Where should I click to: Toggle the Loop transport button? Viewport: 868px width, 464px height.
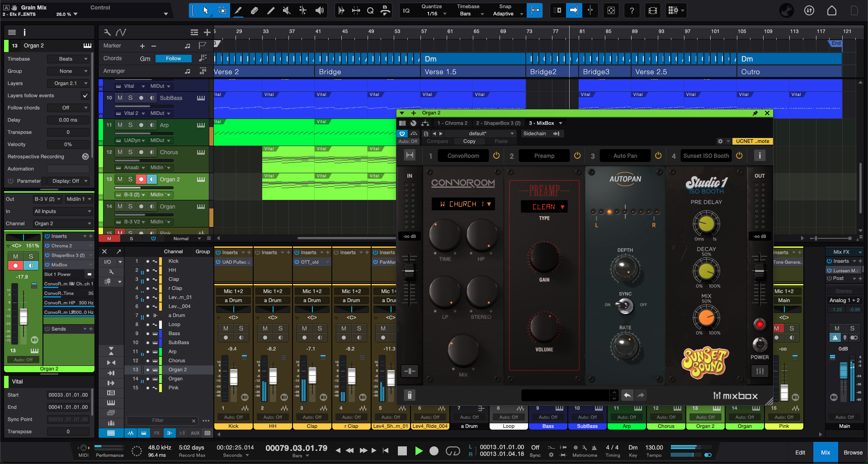click(453, 450)
